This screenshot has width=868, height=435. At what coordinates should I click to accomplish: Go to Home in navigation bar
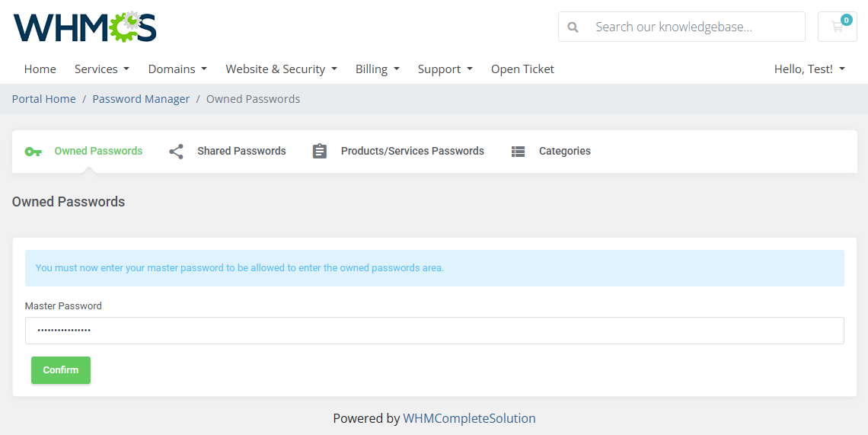[40, 69]
